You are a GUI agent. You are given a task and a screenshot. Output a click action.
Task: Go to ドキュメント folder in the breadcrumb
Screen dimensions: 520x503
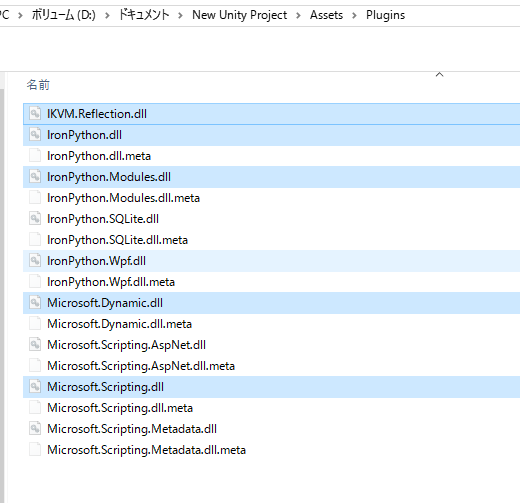(144, 15)
